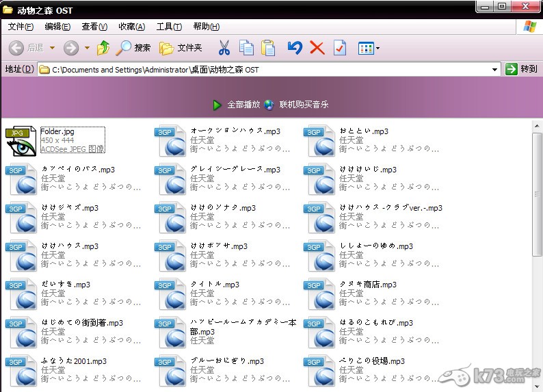The image size is (543, 392).
Task: Expand the address bar dropdown list
Action: coord(495,69)
